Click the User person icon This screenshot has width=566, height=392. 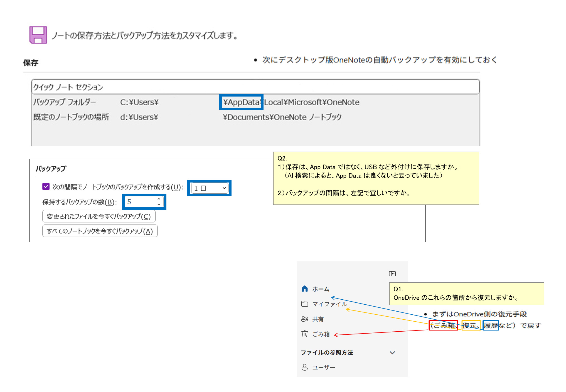305,367
